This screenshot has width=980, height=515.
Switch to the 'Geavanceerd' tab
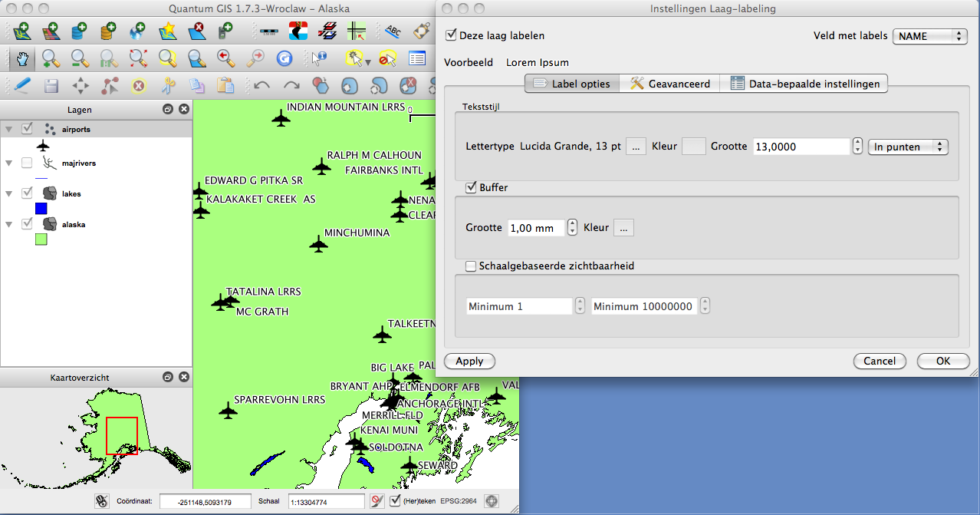[669, 84]
